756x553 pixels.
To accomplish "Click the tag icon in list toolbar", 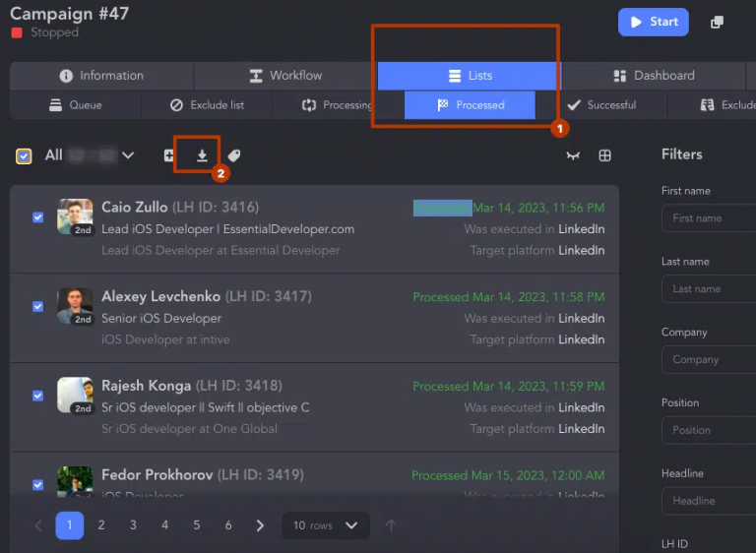I will pos(234,155).
